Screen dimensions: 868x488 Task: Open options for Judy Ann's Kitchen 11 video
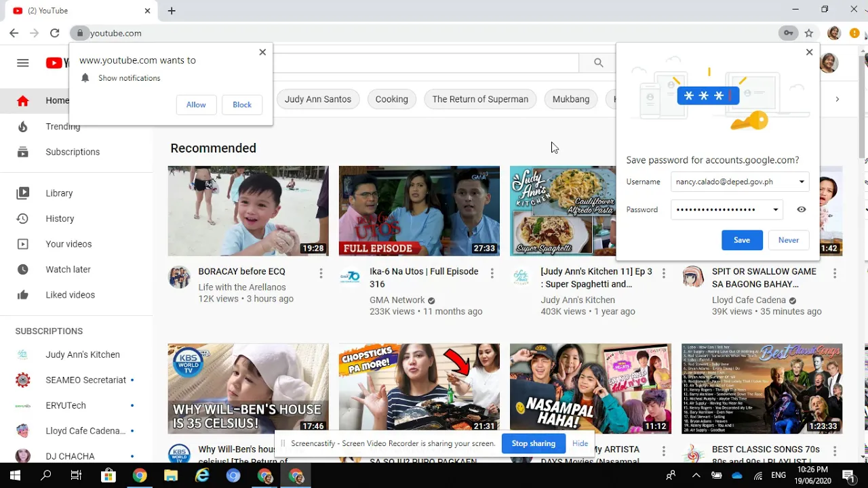663,273
